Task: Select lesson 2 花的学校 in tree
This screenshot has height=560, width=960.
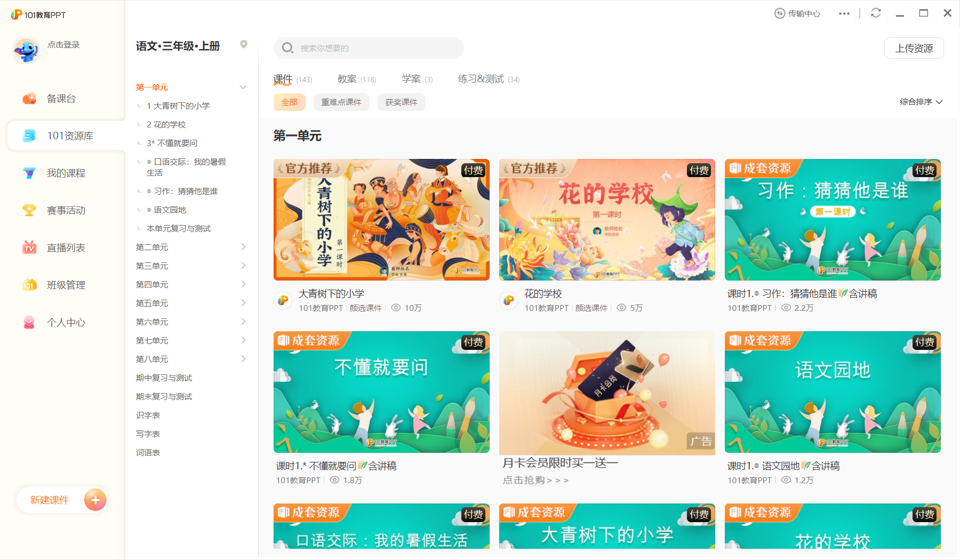Action: [x=166, y=124]
